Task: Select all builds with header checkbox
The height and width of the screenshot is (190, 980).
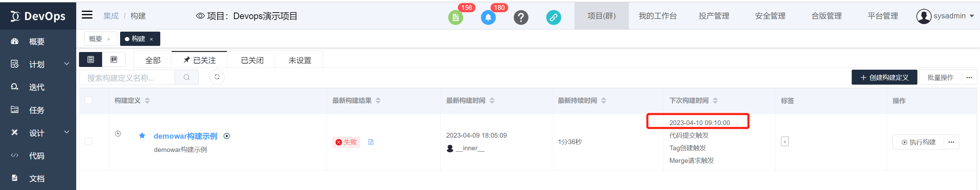Action: tap(88, 100)
